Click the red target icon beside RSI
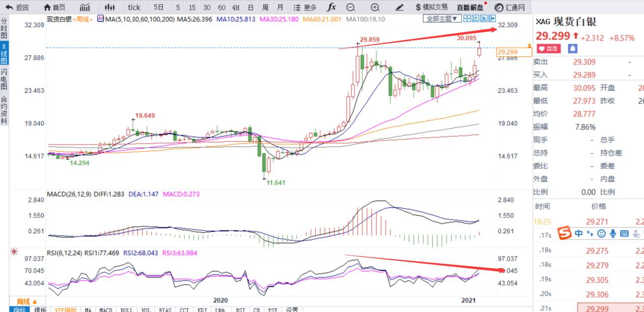 [14, 251]
